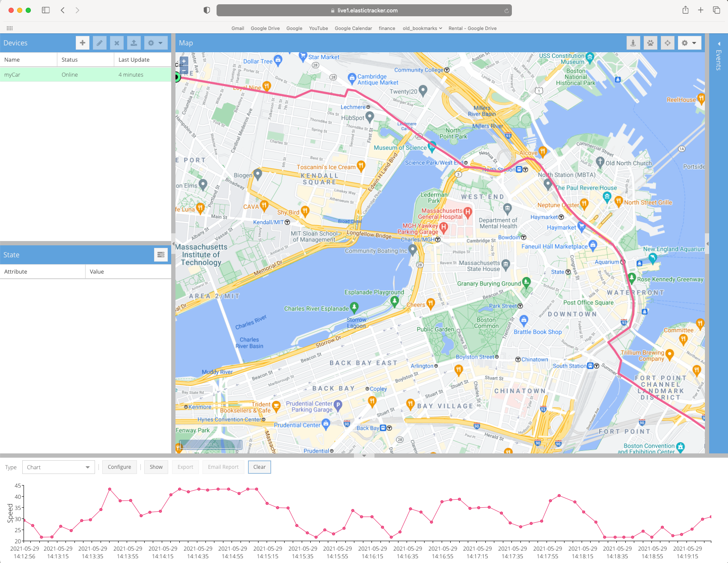
Task: Click the edit device pencil icon
Action: click(x=99, y=43)
